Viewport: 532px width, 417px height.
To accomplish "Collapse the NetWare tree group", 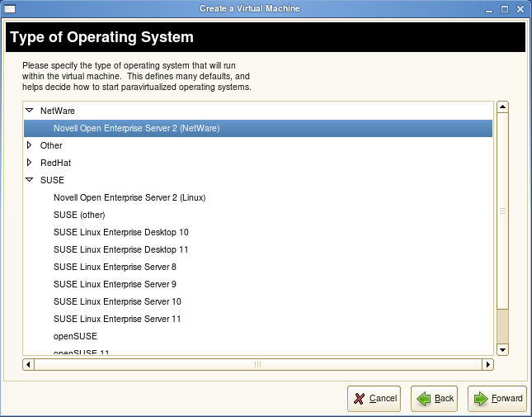I will pyautogui.click(x=30, y=111).
